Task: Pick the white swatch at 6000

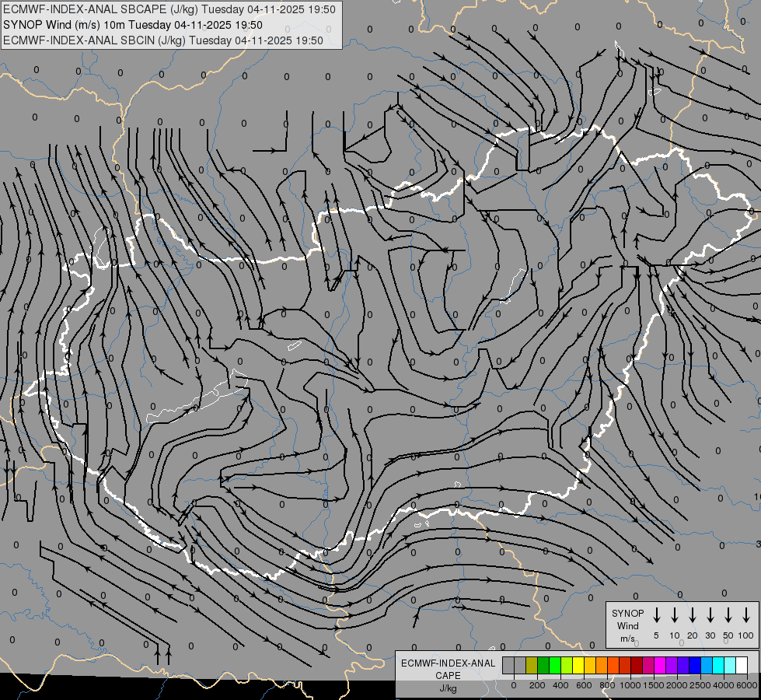Action: (742, 665)
